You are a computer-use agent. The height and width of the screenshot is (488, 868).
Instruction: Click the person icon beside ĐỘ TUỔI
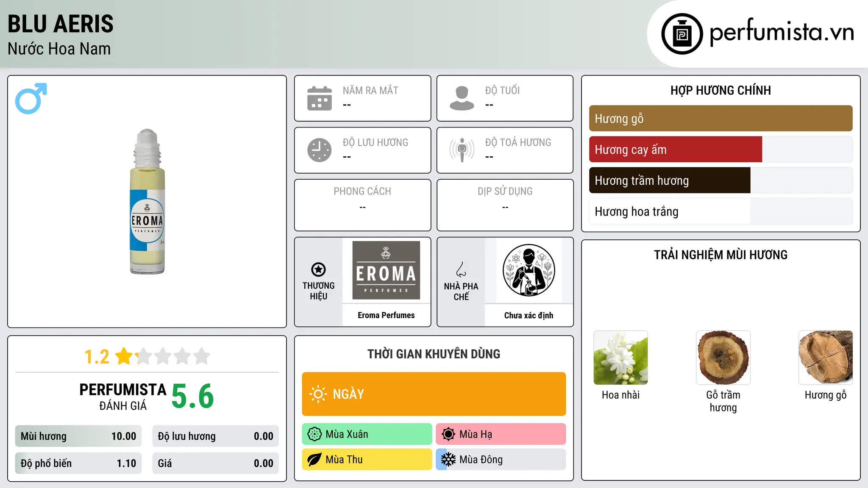tap(462, 98)
